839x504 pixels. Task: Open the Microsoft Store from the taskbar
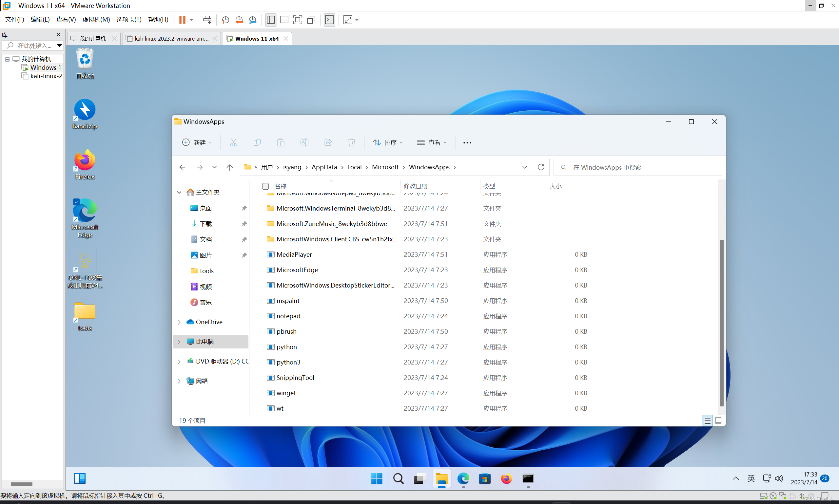(x=485, y=478)
